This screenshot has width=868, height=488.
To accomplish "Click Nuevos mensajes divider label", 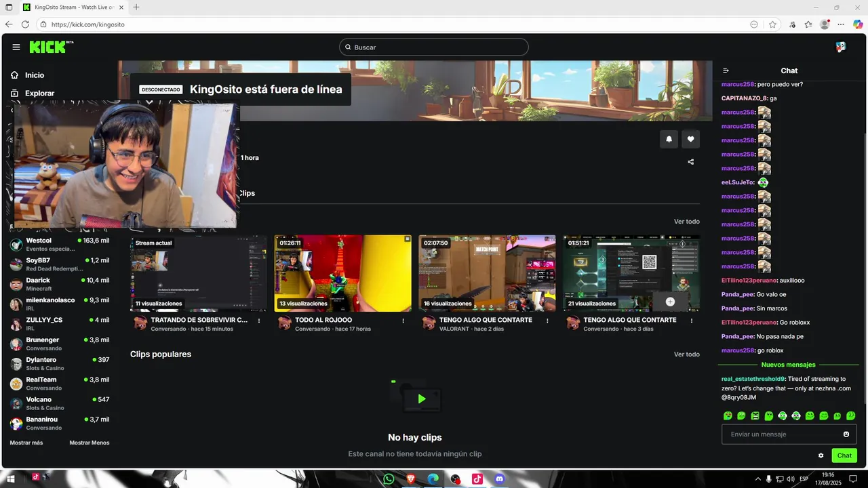I will coord(789,365).
